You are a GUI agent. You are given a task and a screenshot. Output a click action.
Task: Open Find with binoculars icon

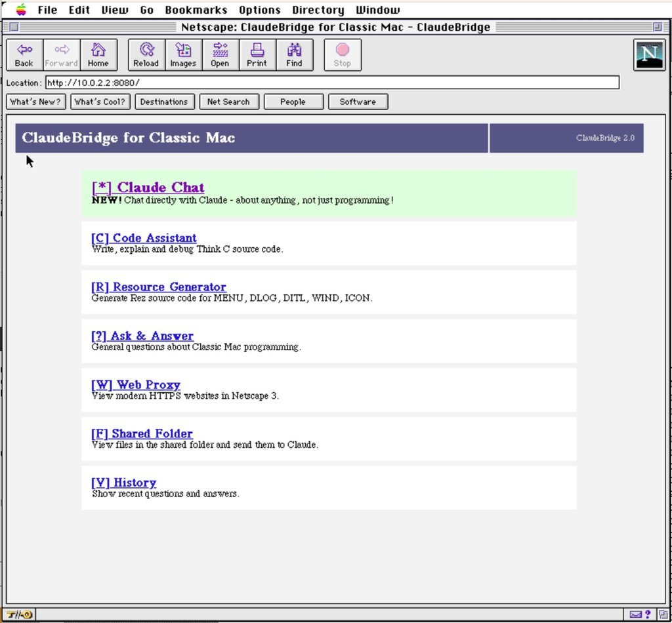[x=294, y=55]
